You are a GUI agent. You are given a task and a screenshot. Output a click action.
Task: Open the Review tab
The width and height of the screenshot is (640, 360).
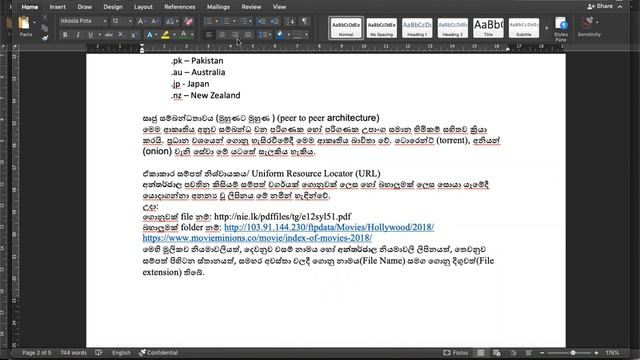pos(251,7)
